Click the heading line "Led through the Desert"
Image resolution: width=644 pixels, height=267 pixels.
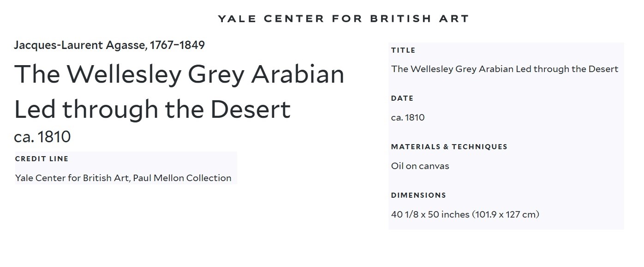click(x=152, y=109)
